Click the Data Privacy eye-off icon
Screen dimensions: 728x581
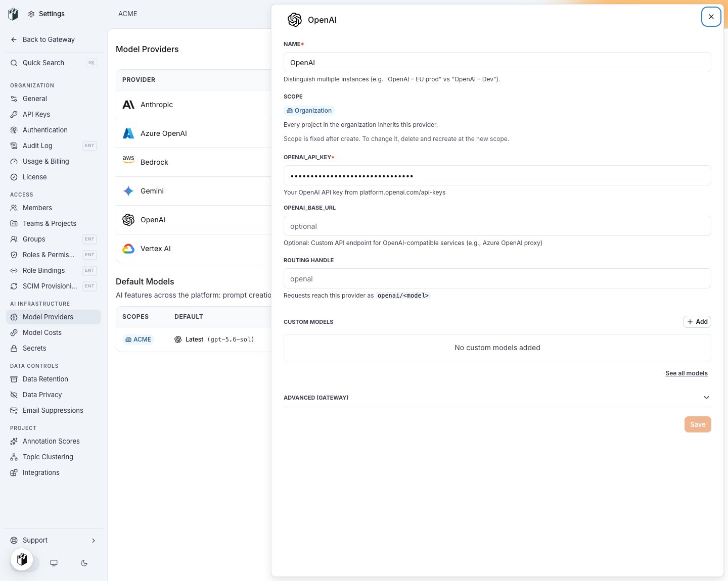tap(14, 395)
